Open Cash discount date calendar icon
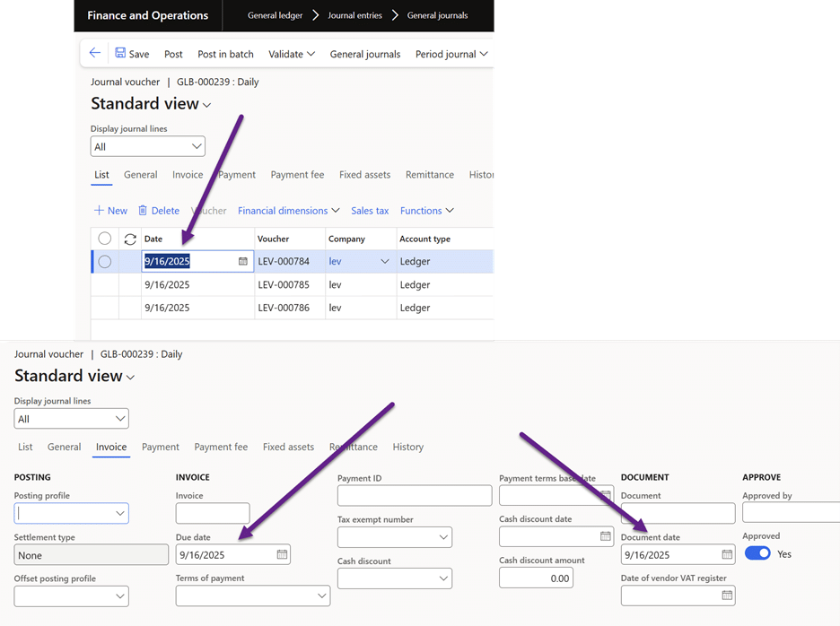Screen dimensions: 840x626 click(x=605, y=536)
